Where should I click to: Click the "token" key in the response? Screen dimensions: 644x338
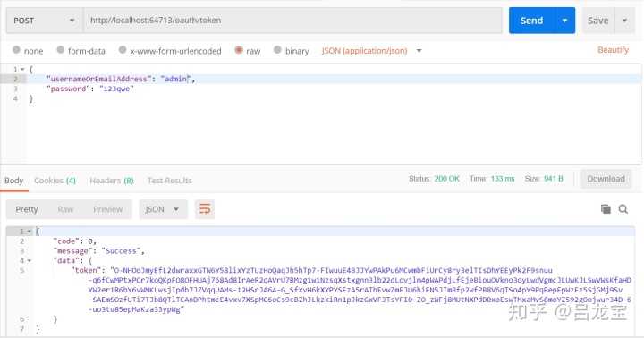(x=86, y=270)
